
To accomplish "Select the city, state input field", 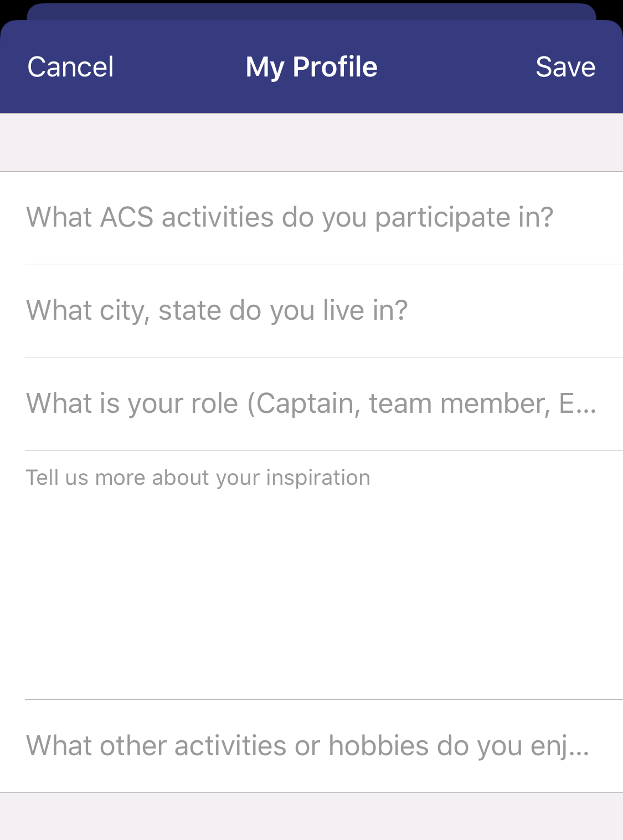I will click(x=310, y=310).
